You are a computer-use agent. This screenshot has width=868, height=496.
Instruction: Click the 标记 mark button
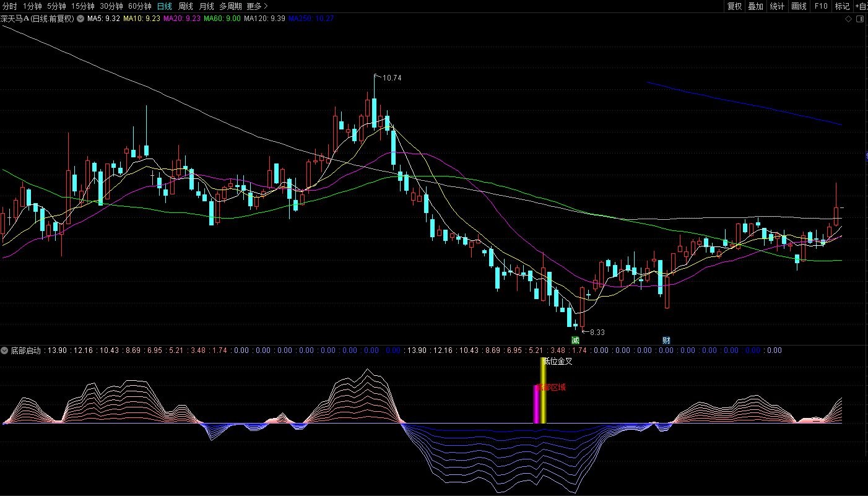(842, 6)
